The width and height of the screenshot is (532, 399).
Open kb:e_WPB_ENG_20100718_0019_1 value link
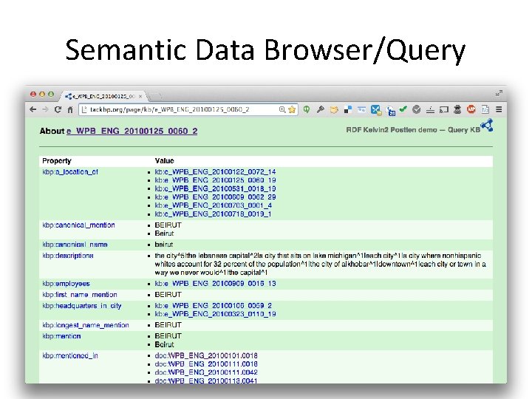[x=213, y=214]
